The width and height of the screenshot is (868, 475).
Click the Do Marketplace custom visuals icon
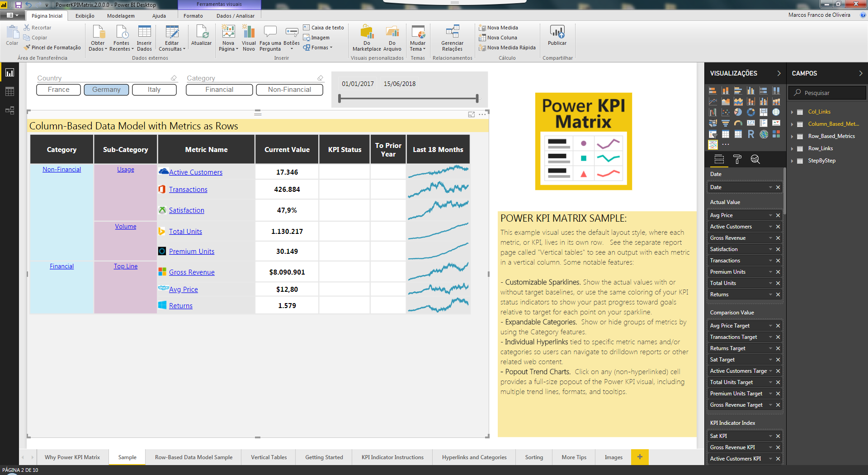[367, 37]
